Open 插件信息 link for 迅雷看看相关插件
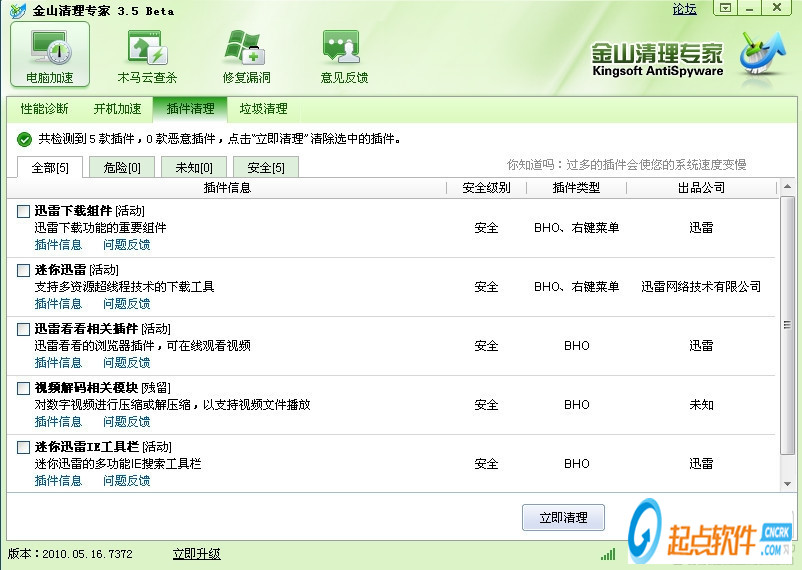The width and height of the screenshot is (802, 570). pos(58,362)
